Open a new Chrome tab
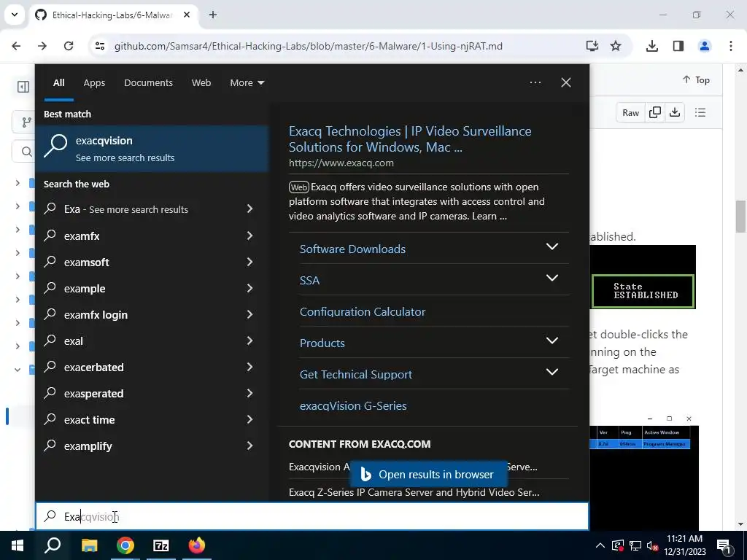 (x=213, y=15)
